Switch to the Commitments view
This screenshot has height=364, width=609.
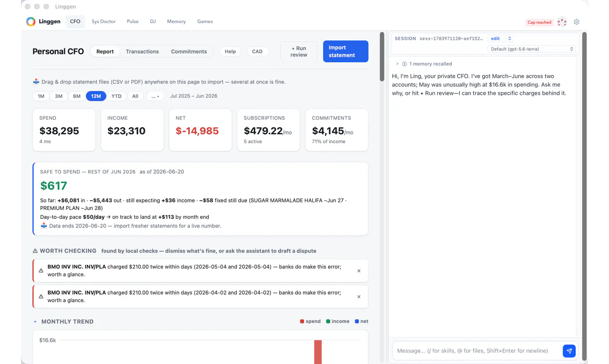coord(189,52)
